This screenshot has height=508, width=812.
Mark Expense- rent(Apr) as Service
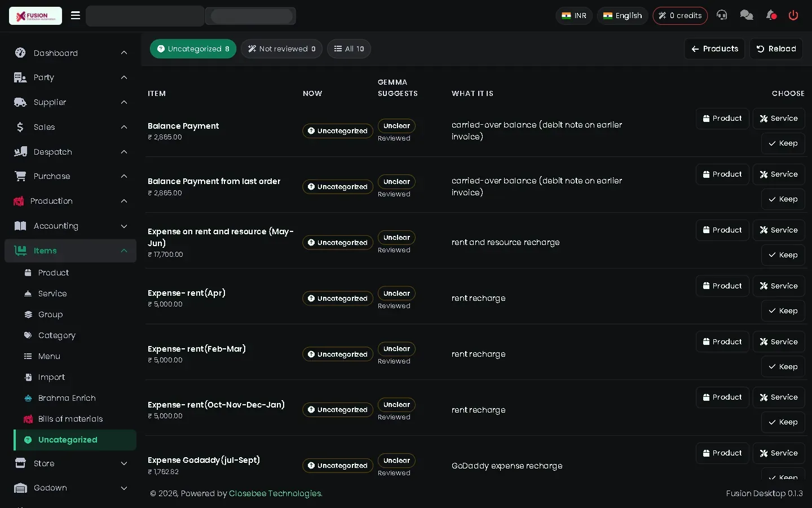coord(779,286)
